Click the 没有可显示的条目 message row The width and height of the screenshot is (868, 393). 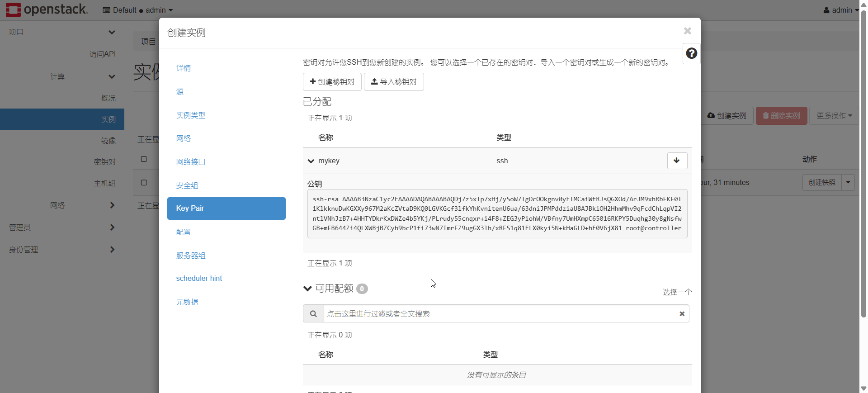point(497,375)
